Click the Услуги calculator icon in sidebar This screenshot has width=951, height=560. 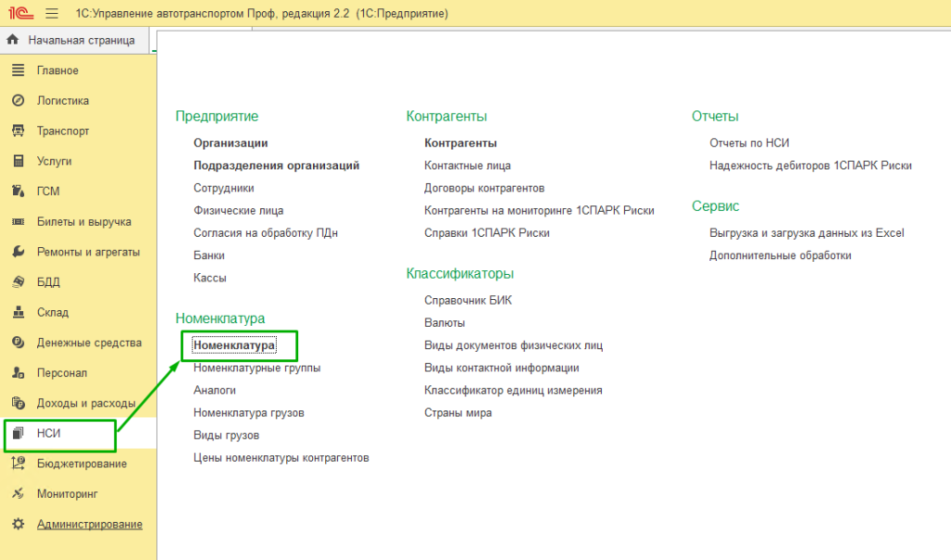pyautogui.click(x=18, y=161)
